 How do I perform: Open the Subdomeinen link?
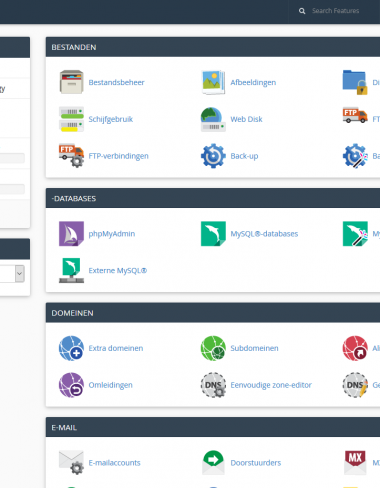[x=254, y=348]
